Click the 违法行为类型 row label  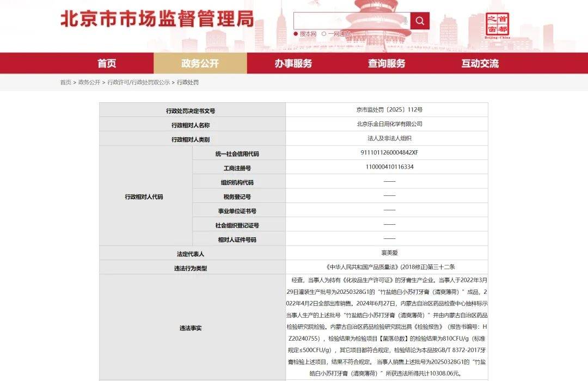tap(191, 268)
